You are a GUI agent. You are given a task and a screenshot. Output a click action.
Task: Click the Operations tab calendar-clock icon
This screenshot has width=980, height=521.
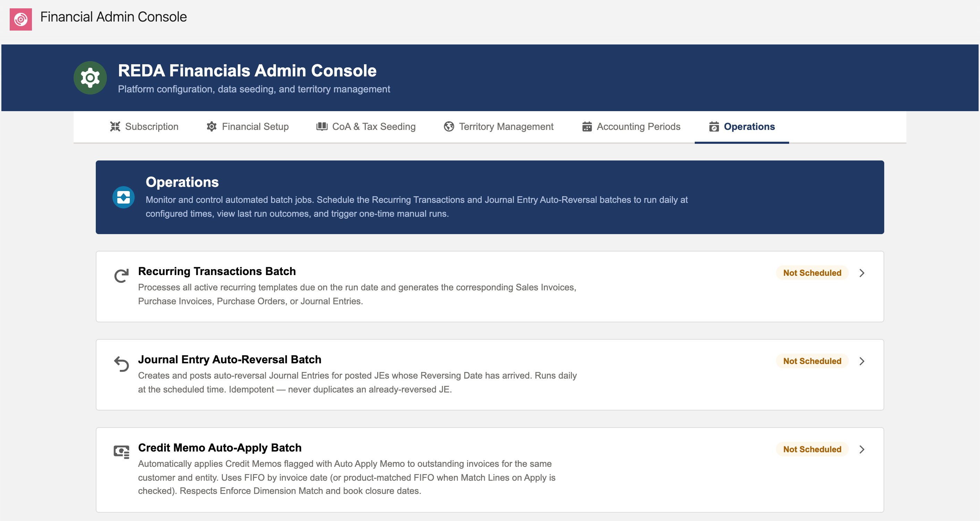[x=714, y=126]
